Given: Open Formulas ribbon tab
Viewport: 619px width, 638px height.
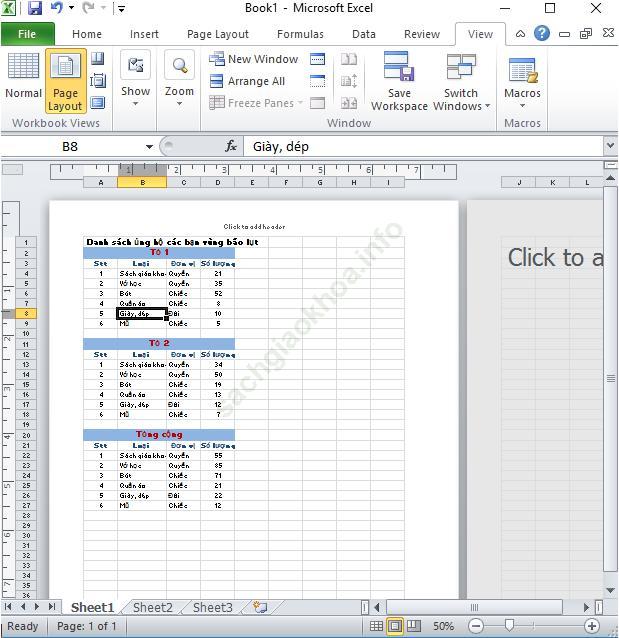Looking at the screenshot, I should click(300, 34).
